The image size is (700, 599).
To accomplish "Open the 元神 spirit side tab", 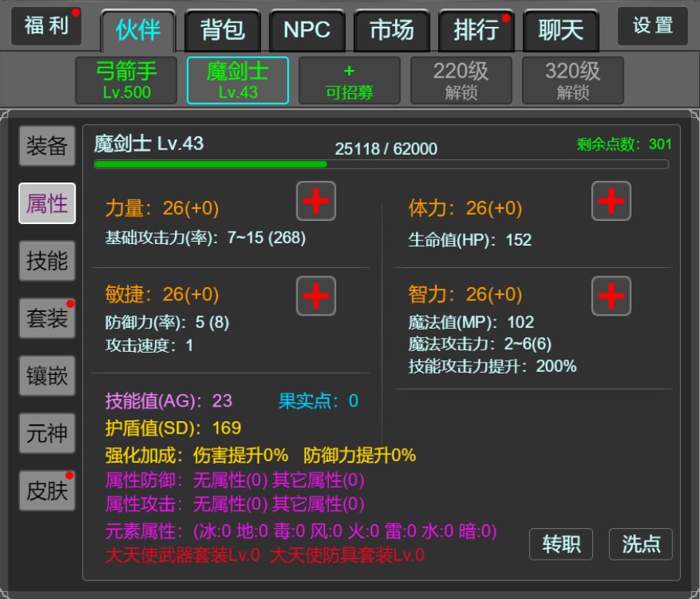I will (x=47, y=433).
